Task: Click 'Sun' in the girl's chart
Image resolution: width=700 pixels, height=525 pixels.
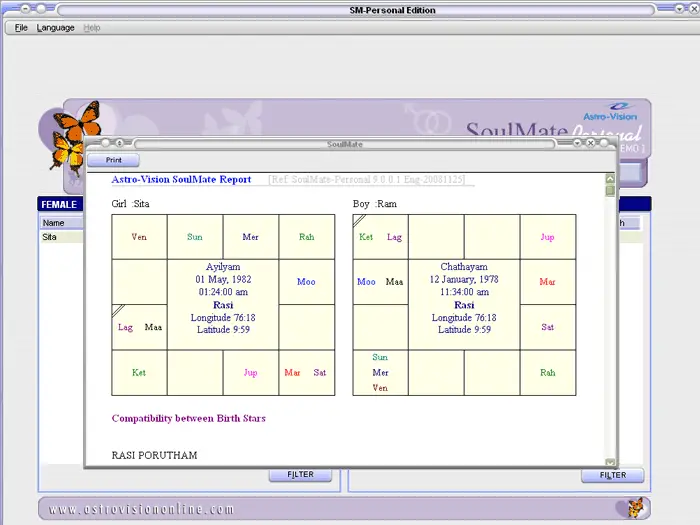Action: click(x=195, y=237)
